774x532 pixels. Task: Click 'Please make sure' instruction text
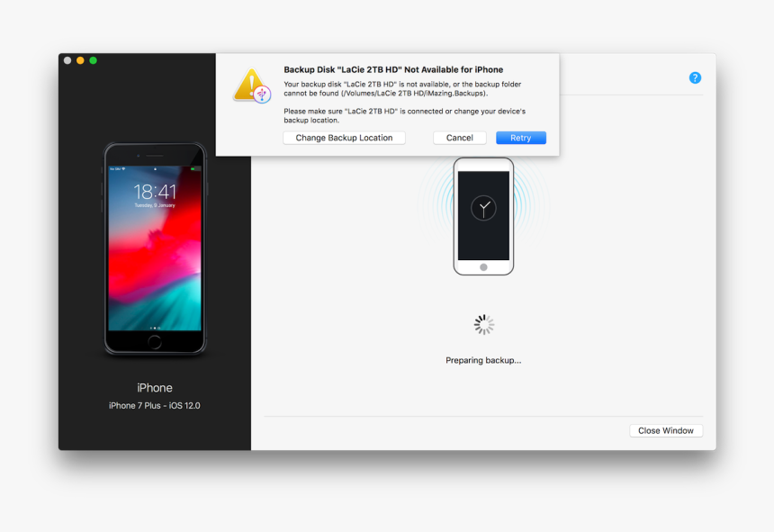(404, 115)
